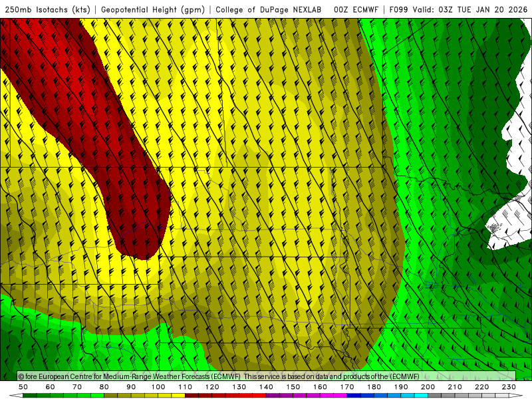Click the ECMWF copyright notice text
This screenshot has height=399, width=532.
tap(219, 376)
